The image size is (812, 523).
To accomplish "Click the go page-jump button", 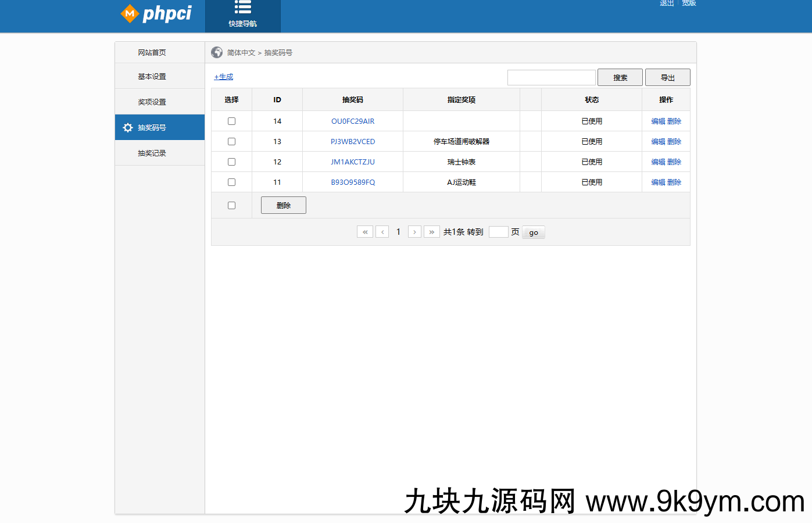I will 532,232.
